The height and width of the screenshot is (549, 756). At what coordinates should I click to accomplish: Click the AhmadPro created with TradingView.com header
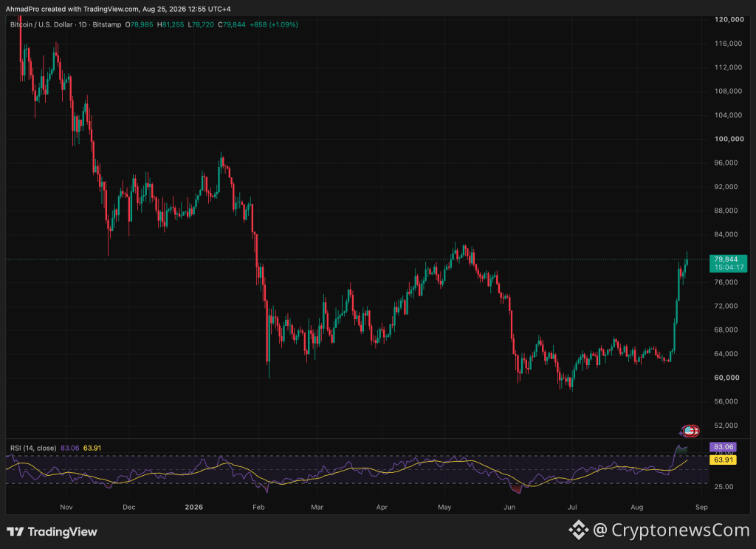118,9
